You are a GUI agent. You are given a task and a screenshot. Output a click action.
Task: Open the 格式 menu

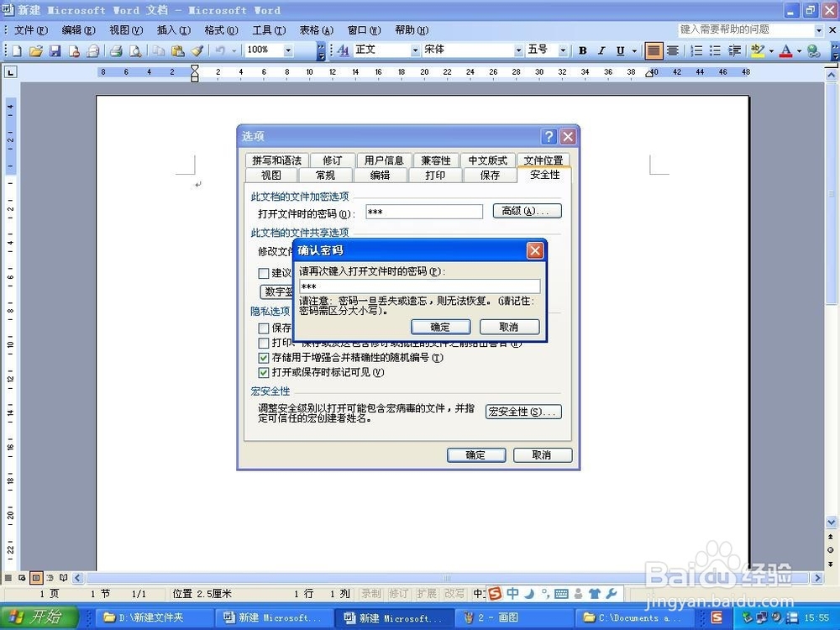[x=221, y=30]
